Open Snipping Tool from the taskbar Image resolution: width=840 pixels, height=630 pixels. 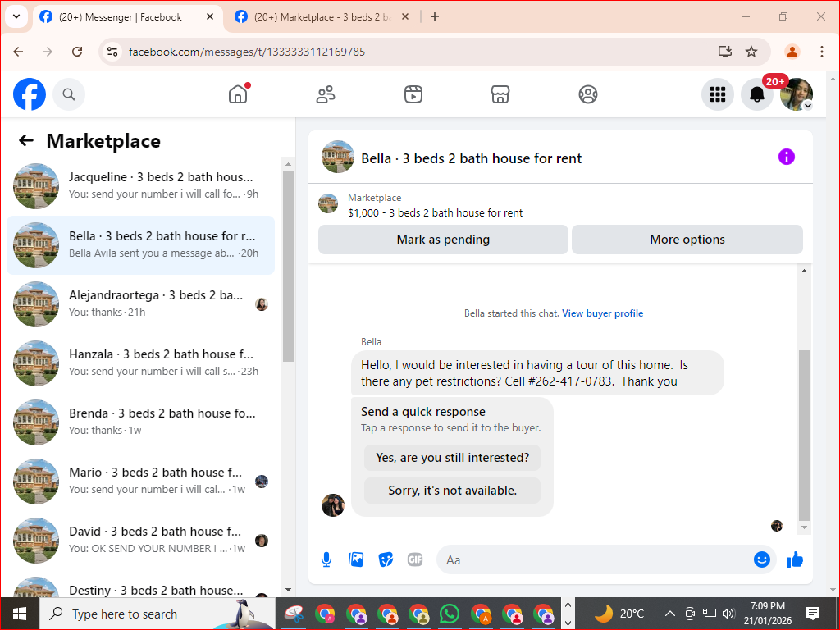[x=294, y=614]
